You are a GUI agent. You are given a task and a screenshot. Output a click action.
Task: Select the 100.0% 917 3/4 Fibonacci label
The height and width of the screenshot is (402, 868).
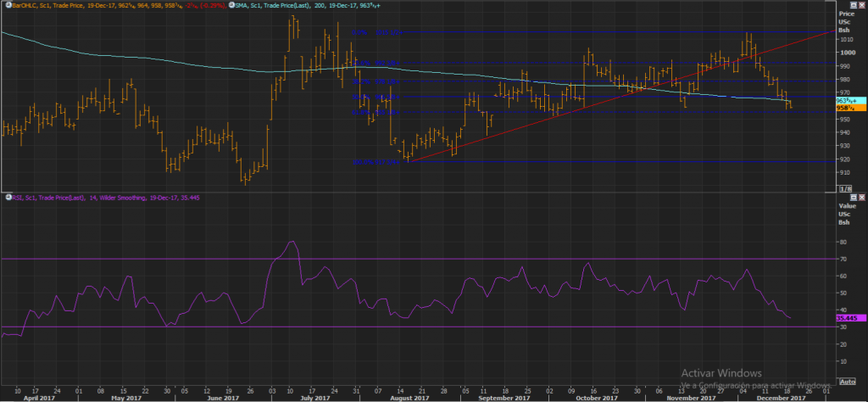click(x=376, y=162)
